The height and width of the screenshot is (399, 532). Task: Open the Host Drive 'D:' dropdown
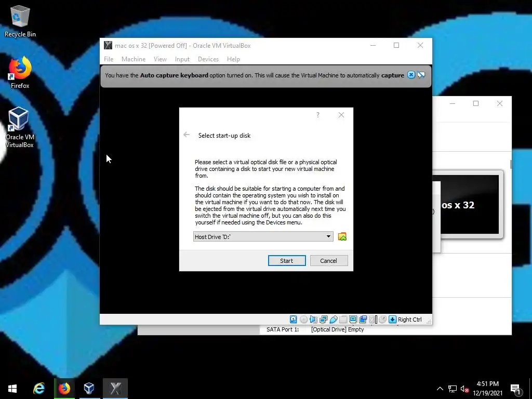tap(263, 236)
